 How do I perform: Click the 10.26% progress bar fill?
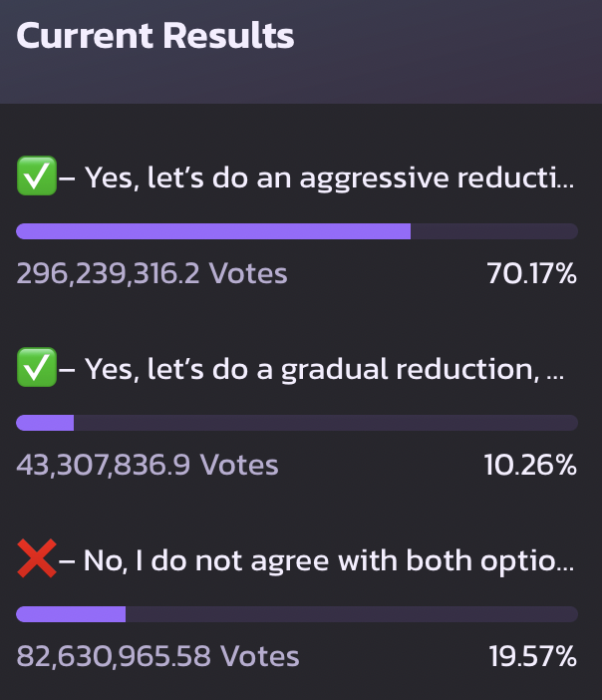[x=45, y=423]
